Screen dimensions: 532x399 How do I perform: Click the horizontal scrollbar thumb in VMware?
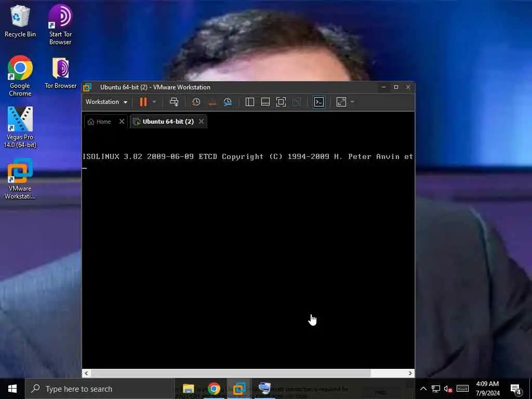pos(231,373)
